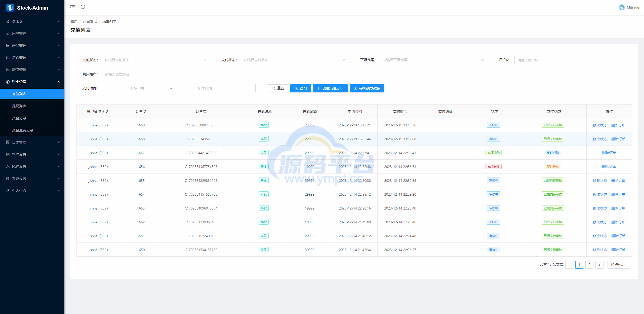Viewport: 644px width, 314px height.
Task: Open the 支付状态 select dropdown
Action: [294, 60]
